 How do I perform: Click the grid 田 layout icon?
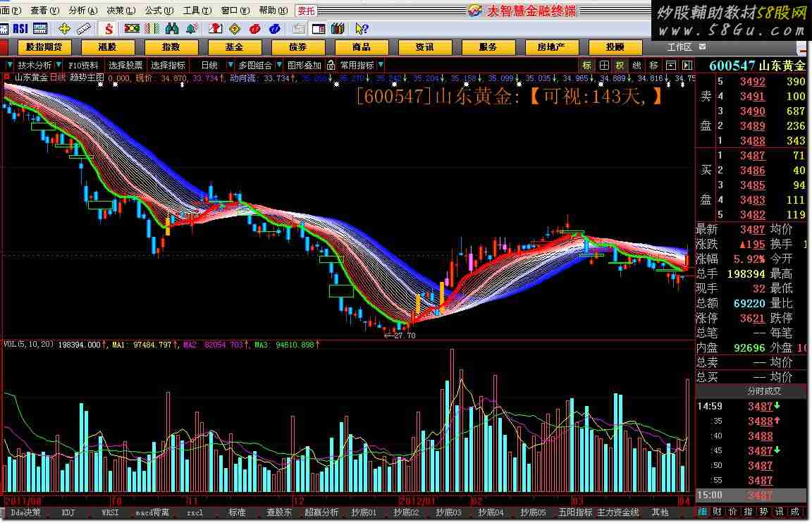click(x=604, y=66)
